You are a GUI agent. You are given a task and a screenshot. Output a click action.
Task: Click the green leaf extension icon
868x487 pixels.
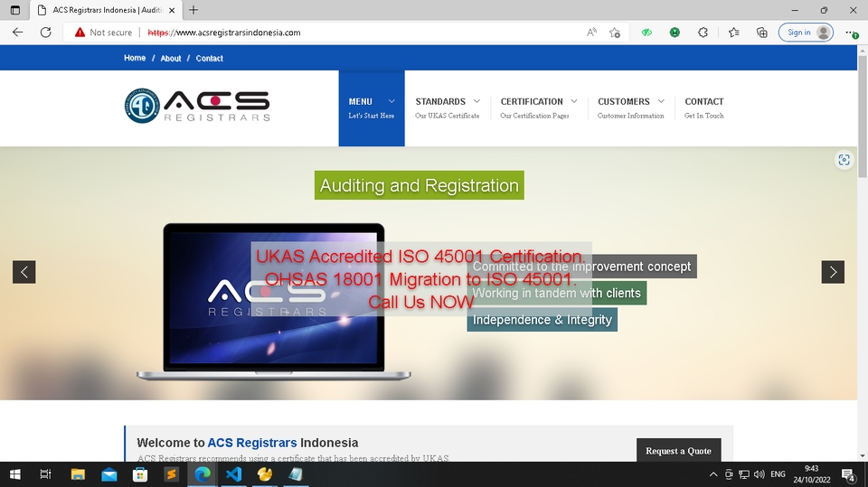(646, 33)
